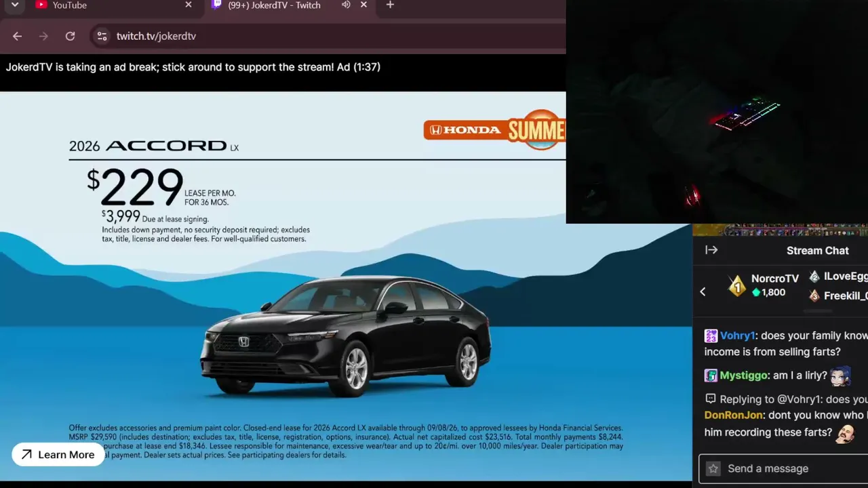Open the tab search dropdown chevron
The width and height of the screenshot is (868, 488).
click(15, 5)
